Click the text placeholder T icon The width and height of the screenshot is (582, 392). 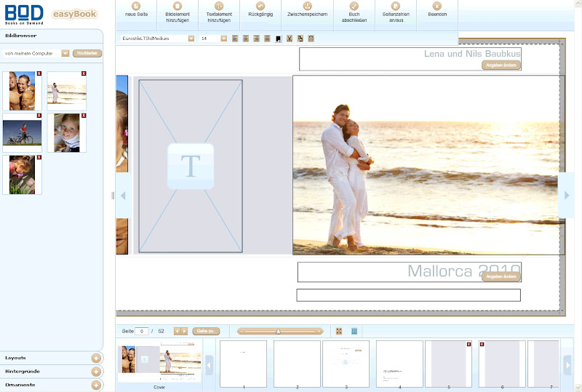(191, 167)
